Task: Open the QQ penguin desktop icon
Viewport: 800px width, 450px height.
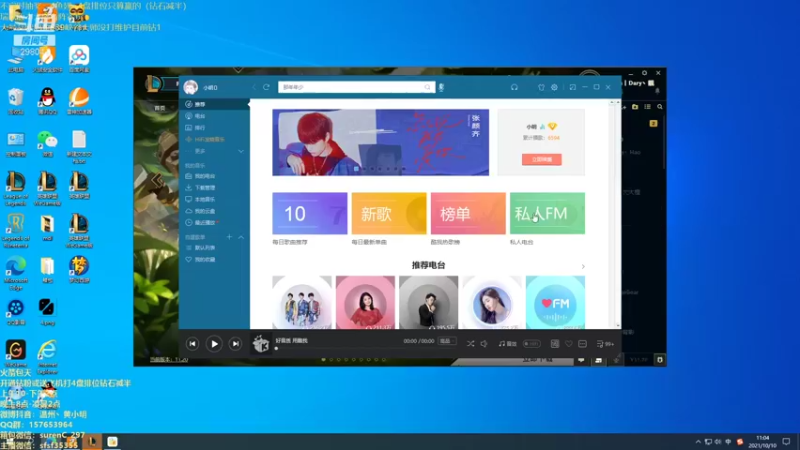Action: click(47, 101)
